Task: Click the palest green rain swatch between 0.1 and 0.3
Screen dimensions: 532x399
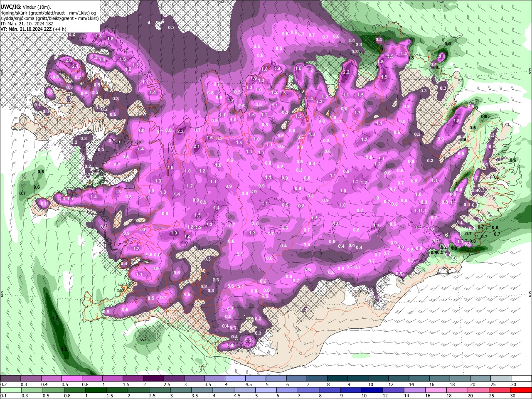Action: point(12,390)
